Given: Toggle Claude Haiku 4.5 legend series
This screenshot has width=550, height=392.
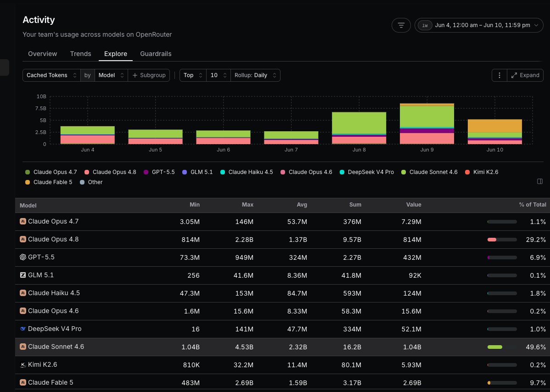Looking at the screenshot, I should [x=247, y=172].
